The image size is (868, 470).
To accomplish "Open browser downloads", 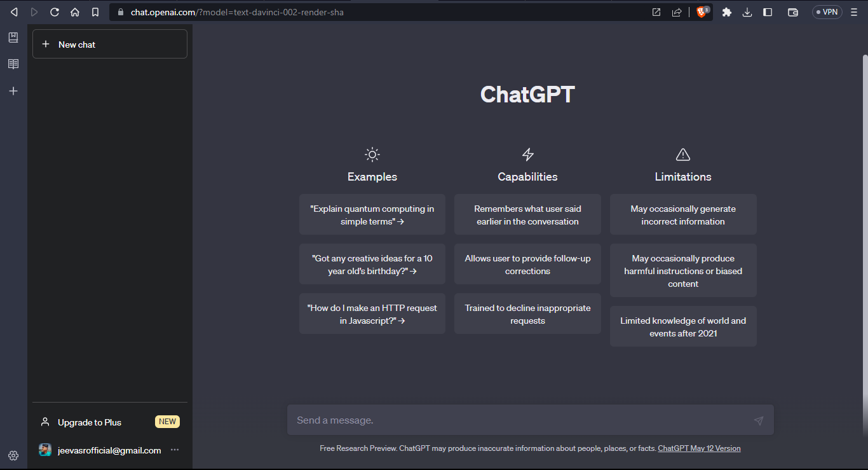I will tap(747, 12).
